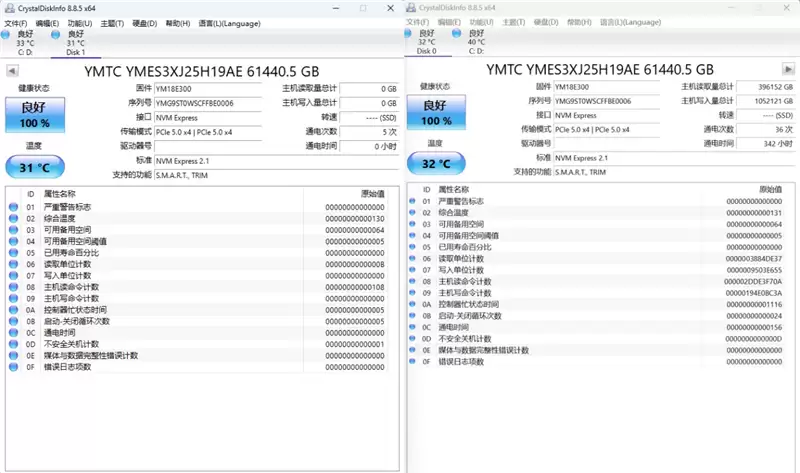Click the 342 小时 power-on hours field
The image size is (800, 473).
766,144
